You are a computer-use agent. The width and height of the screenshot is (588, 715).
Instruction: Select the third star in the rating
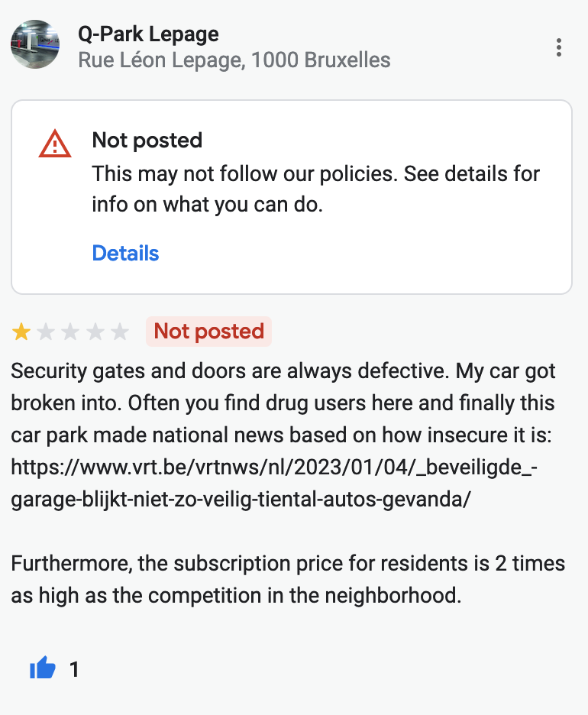71,332
